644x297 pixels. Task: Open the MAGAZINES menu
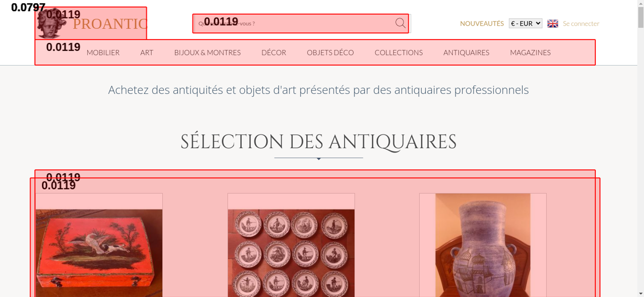(x=530, y=52)
